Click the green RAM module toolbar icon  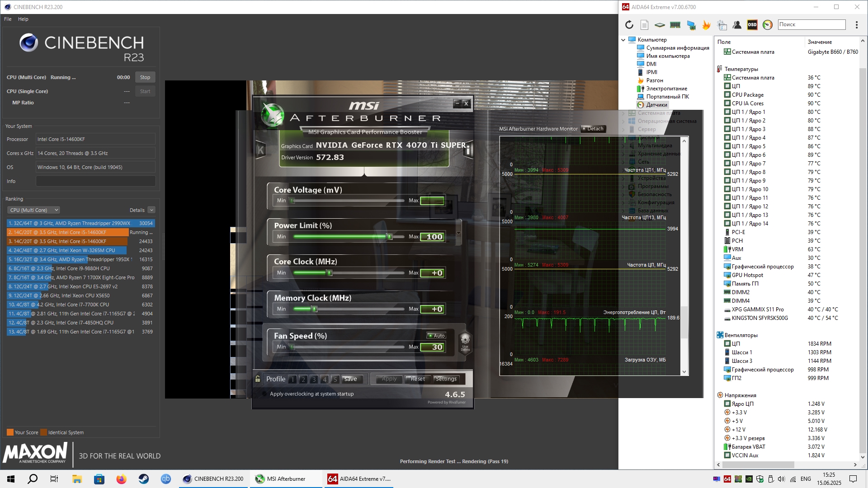(675, 25)
